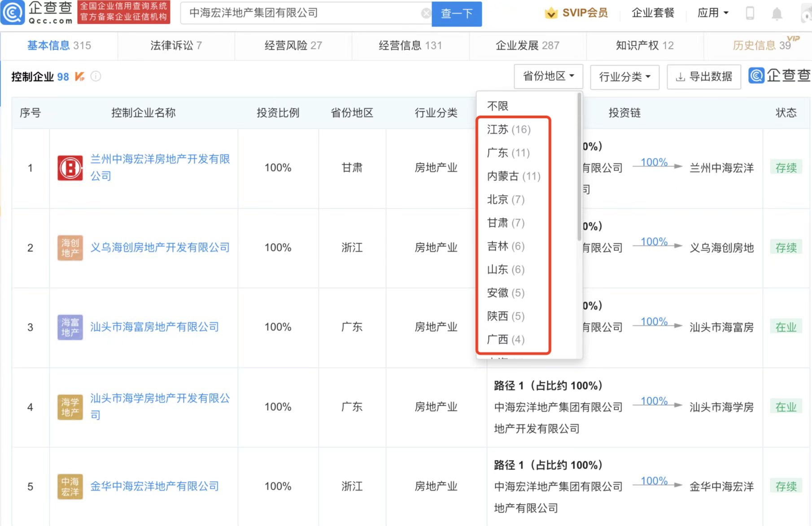Switch to the 经营信息 131 tab

410,45
